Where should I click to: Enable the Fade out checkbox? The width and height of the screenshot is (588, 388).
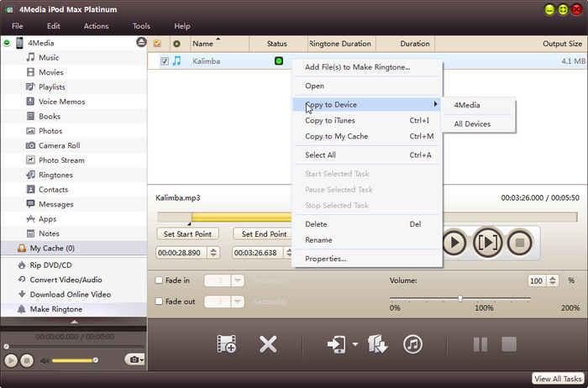[x=160, y=301]
